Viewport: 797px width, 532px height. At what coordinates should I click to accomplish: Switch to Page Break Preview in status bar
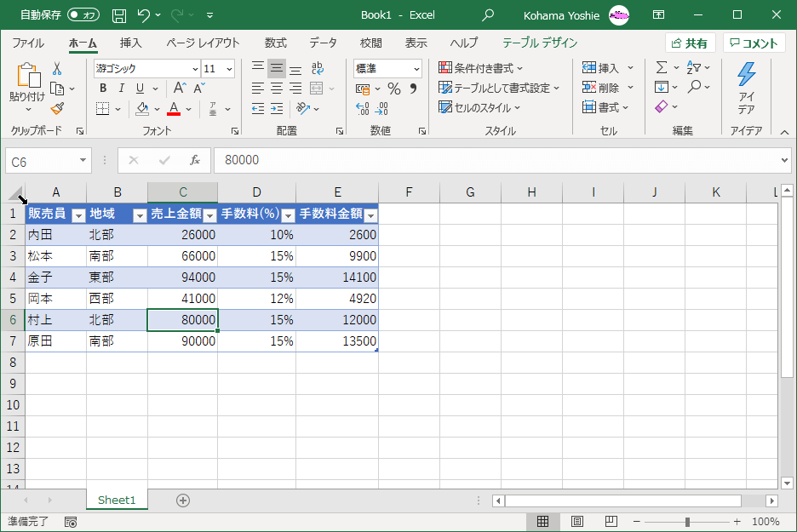[x=611, y=521]
